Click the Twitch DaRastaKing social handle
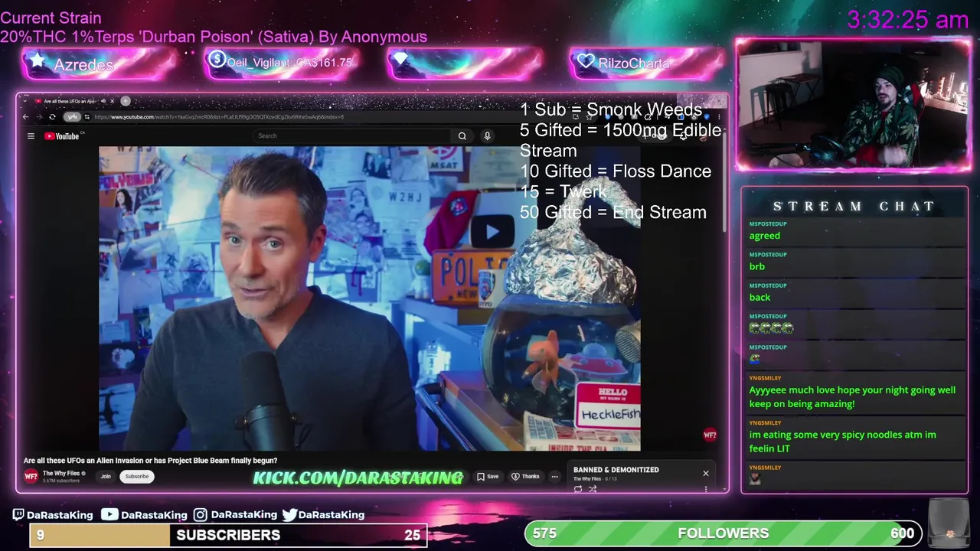 pos(53,515)
